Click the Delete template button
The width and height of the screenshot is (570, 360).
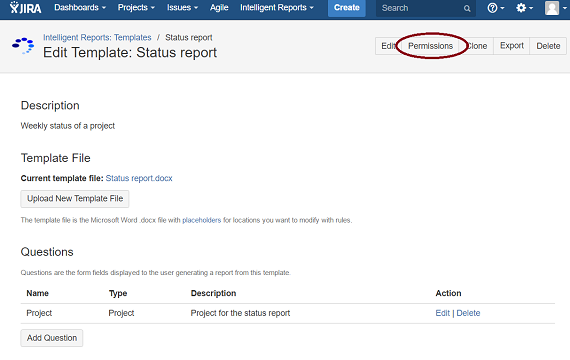548,46
